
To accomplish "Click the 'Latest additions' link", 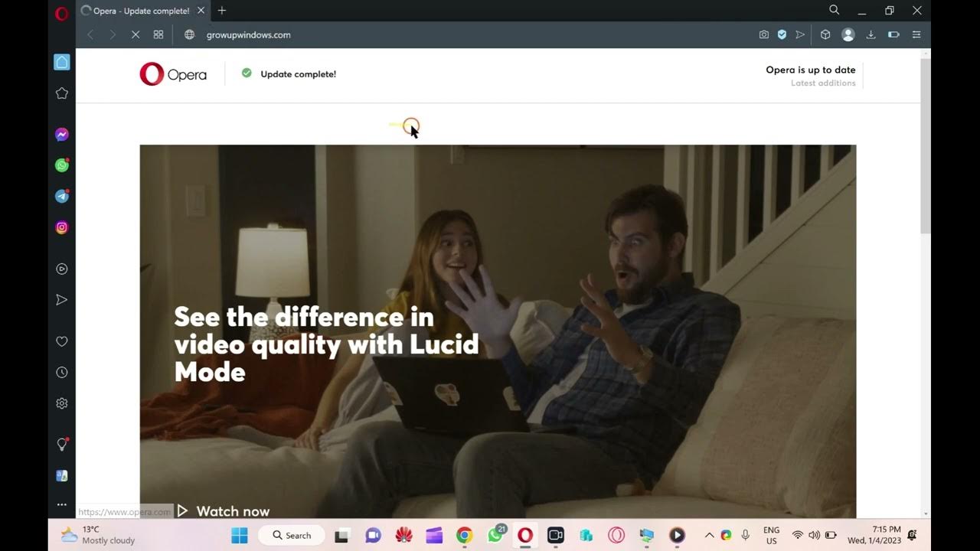I will point(823,83).
